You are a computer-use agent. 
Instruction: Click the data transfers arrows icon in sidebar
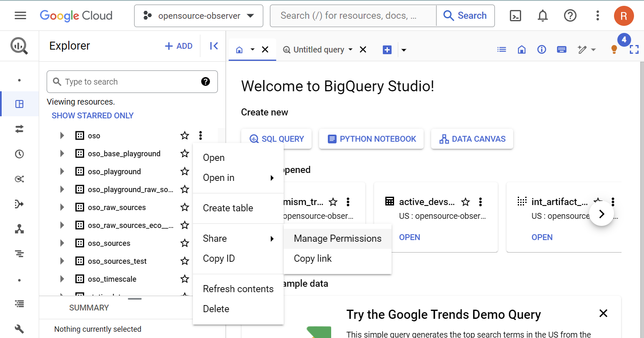pyautogui.click(x=19, y=129)
